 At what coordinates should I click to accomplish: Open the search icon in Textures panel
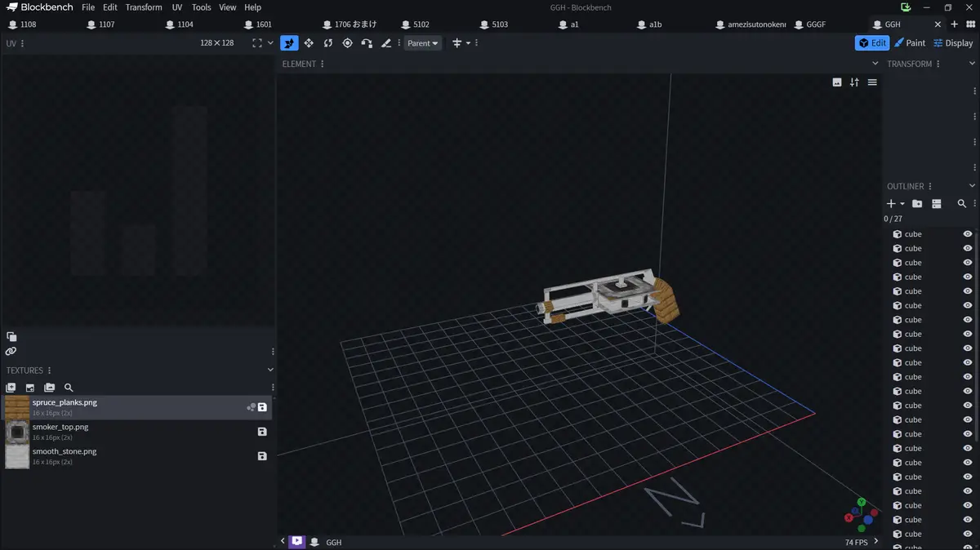[69, 388]
